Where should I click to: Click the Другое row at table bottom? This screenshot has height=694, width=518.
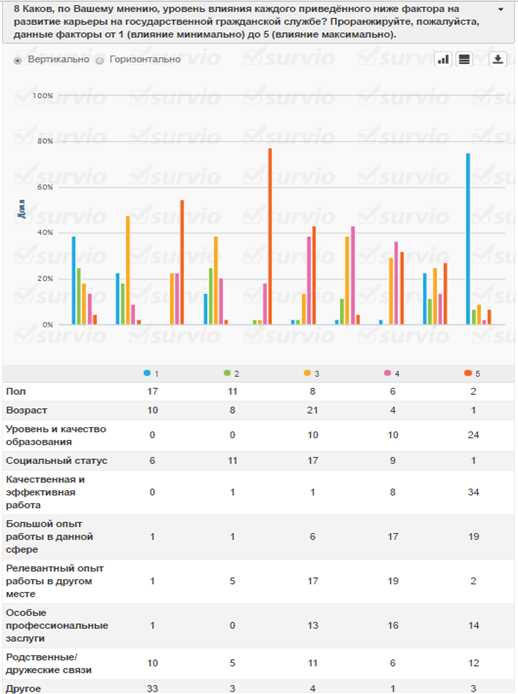tap(259, 687)
